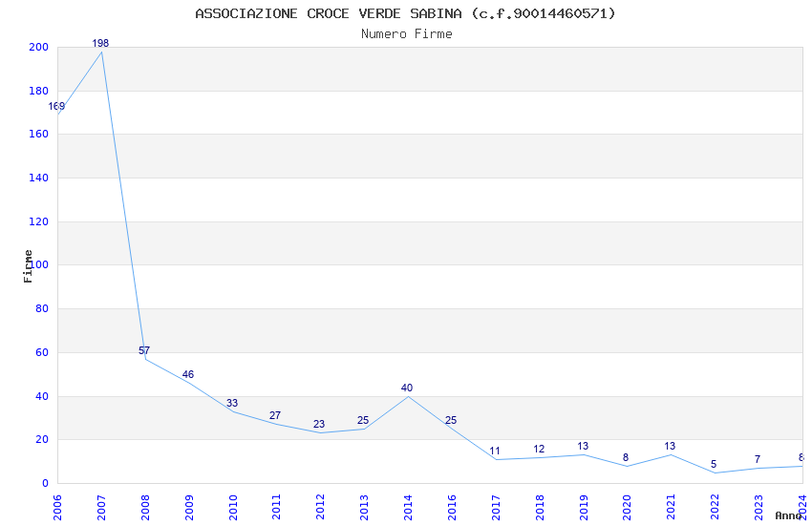Click the x-axis year label 2008

click(145, 508)
